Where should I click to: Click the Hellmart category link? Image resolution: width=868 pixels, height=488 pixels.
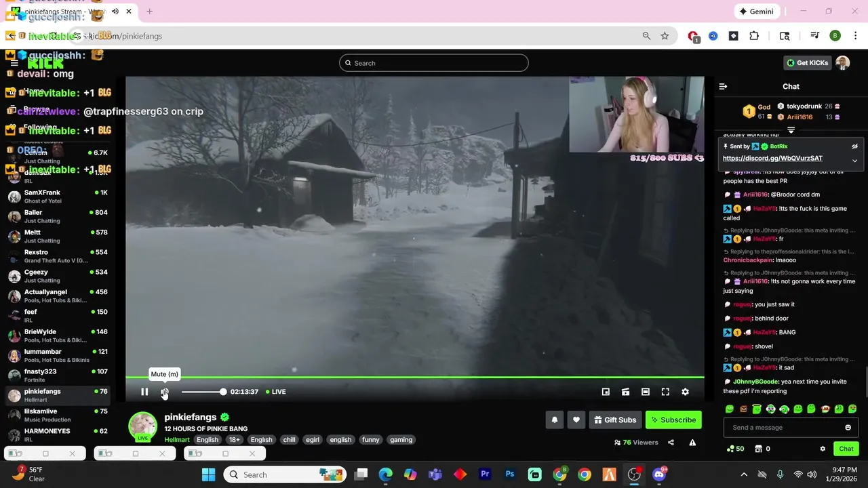(177, 440)
